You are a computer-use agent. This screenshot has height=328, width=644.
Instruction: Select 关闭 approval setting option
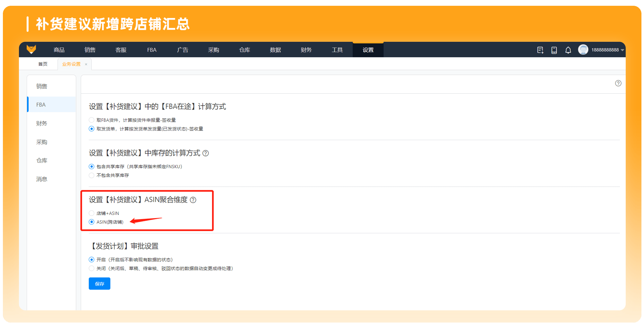pos(91,269)
